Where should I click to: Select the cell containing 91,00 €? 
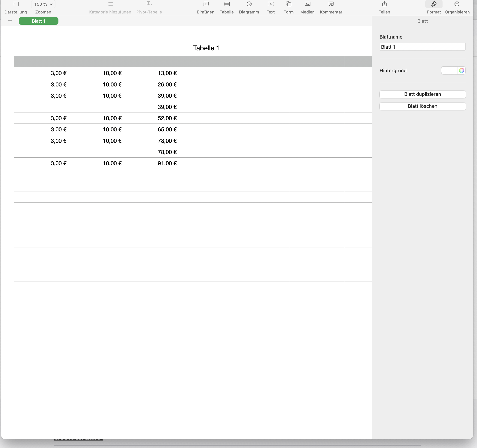click(x=151, y=163)
